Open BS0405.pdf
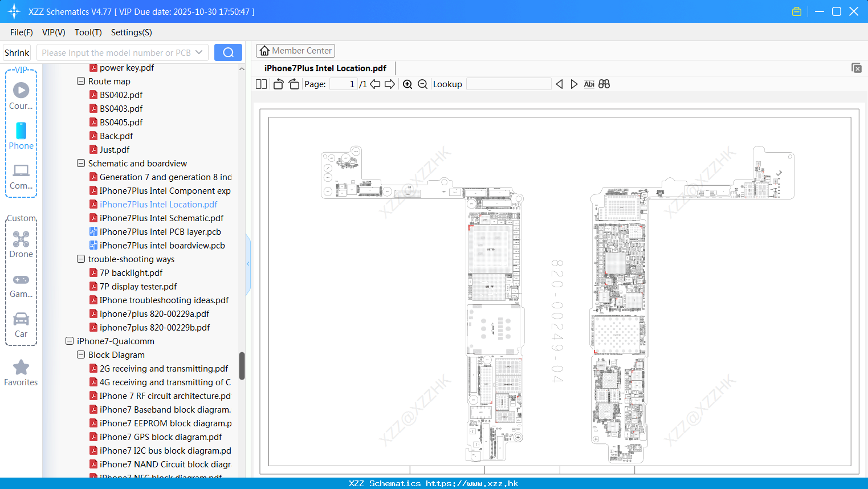Viewport: 868px width, 489px height. pos(121,123)
